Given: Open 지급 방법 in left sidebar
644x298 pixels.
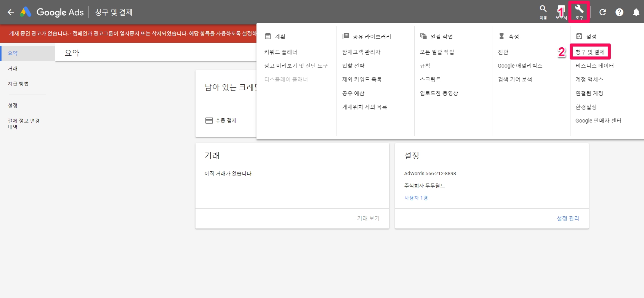Looking at the screenshot, I should click(x=18, y=84).
